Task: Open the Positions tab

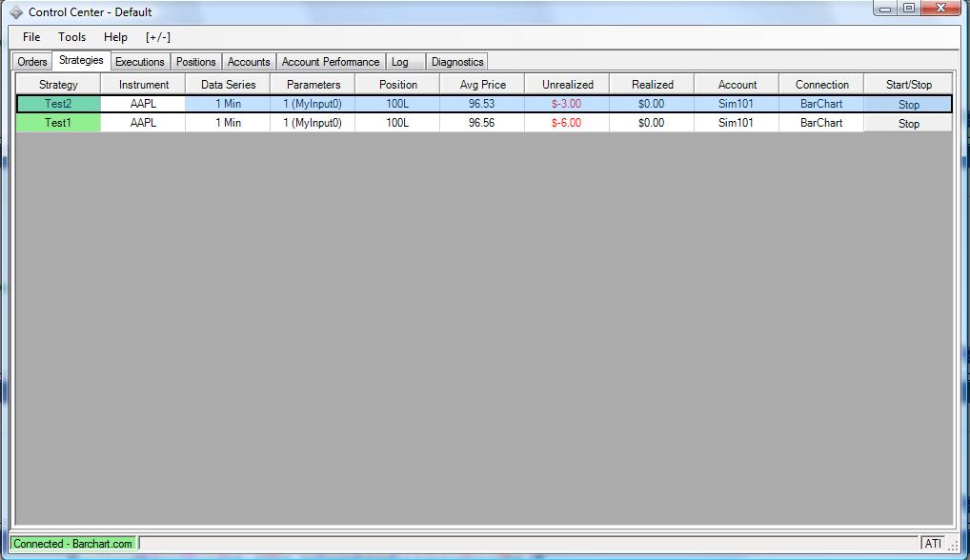Action: click(195, 62)
